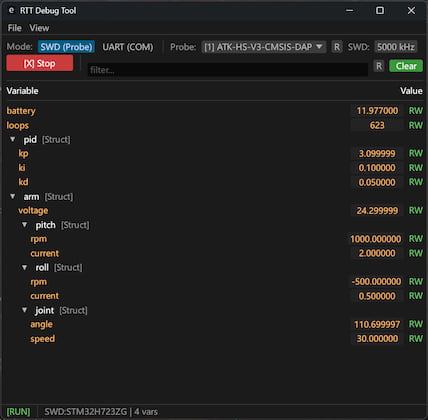Click the [RUN] status indicator
Viewport: 428px width, 420px height.
point(18,412)
